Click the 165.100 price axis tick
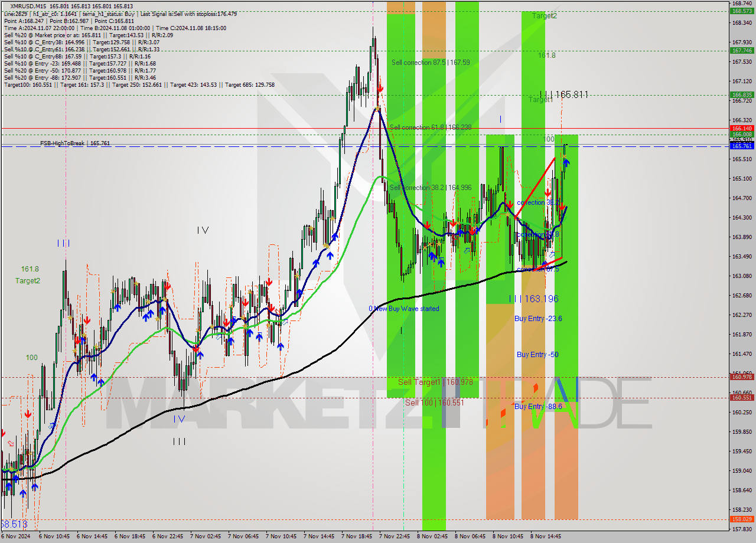The image size is (756, 543). (742, 179)
